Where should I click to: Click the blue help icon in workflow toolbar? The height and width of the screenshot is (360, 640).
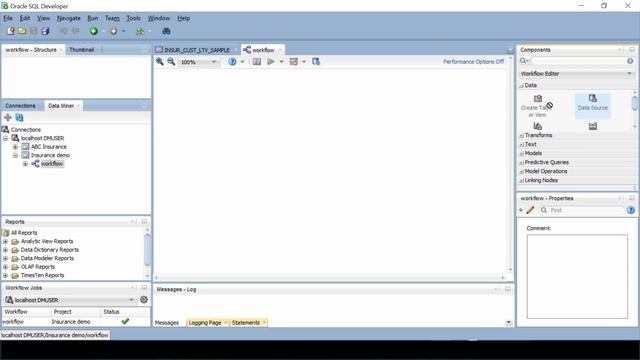pyautogui.click(x=232, y=62)
